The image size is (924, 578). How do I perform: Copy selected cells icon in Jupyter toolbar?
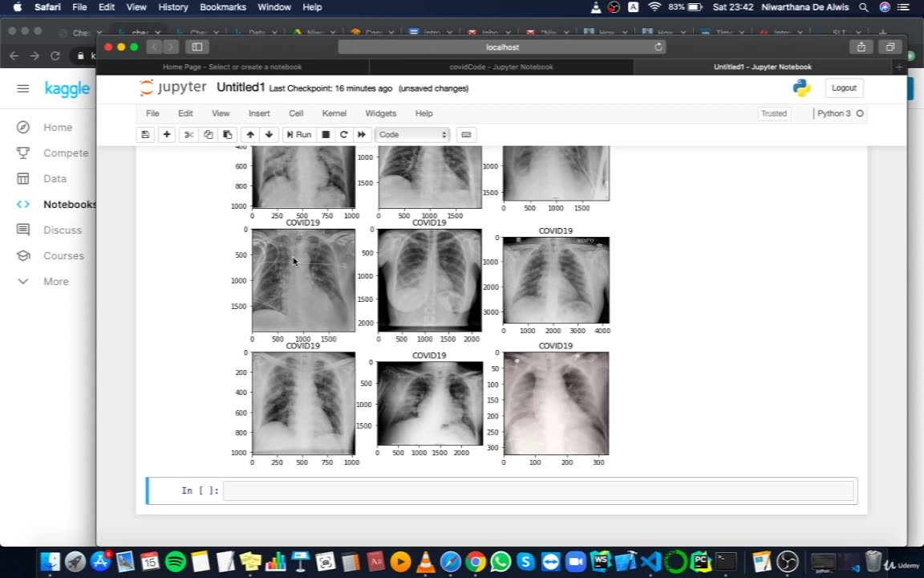208,135
